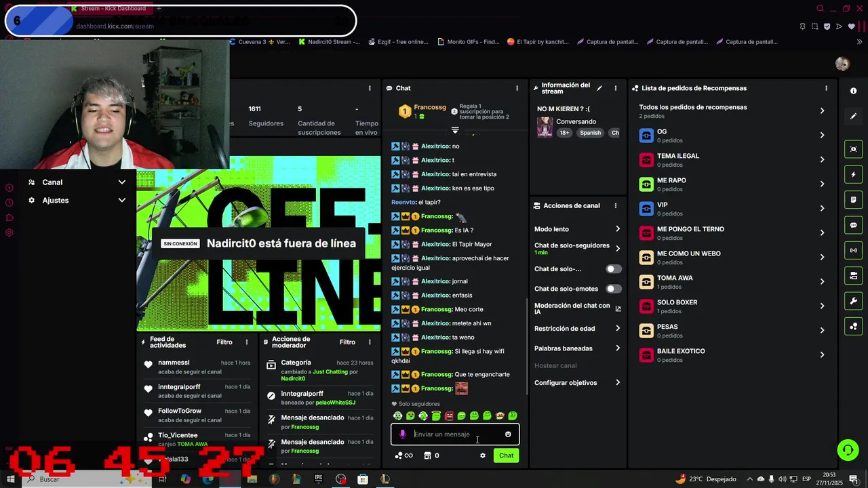The height and width of the screenshot is (488, 868).
Task: Toggle the stream preview widget icon
Action: tap(853, 149)
